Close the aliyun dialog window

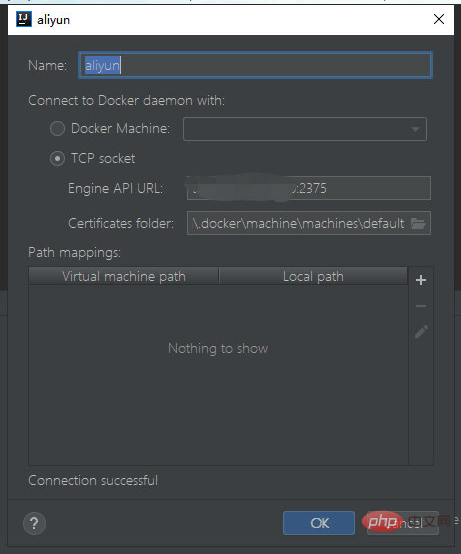[x=439, y=19]
